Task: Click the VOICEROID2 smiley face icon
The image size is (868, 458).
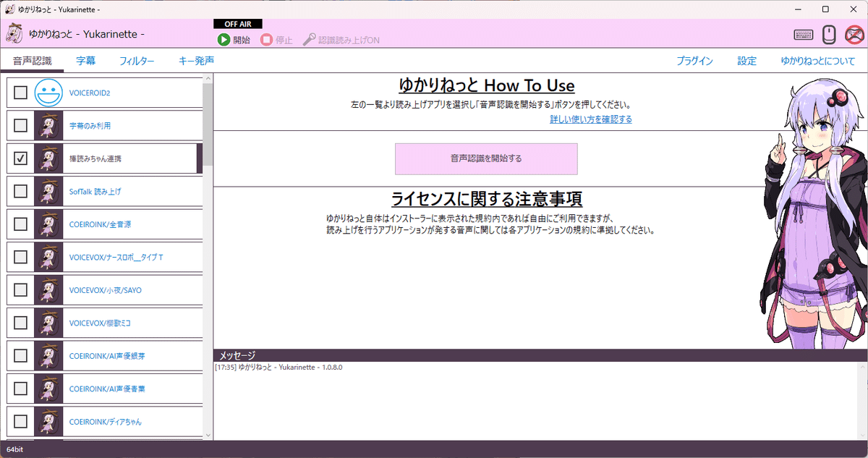Action: click(48, 93)
